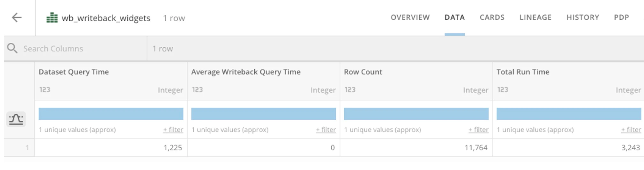Select the Dataset Query Time column header
Image resolution: width=644 pixels, height=170 pixels.
pyautogui.click(x=74, y=72)
